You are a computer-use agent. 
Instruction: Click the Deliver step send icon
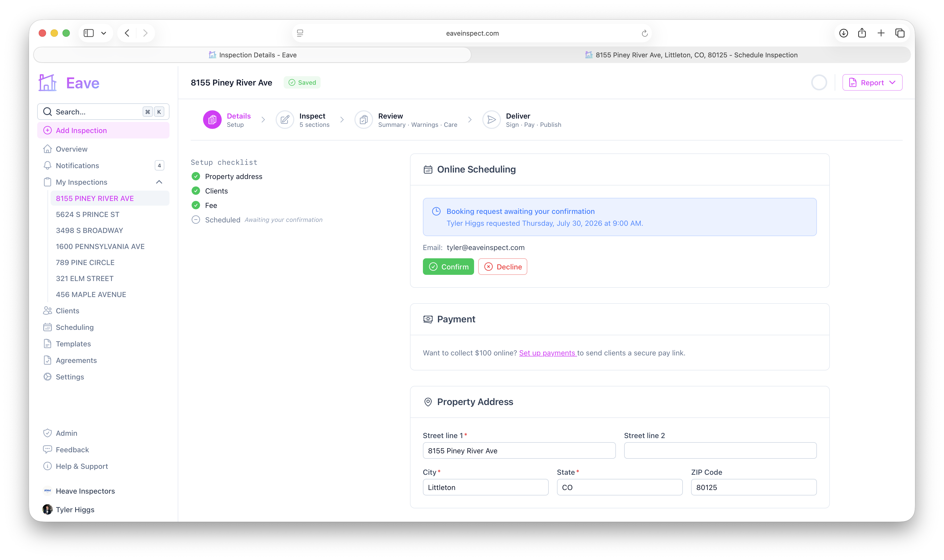pyautogui.click(x=491, y=120)
